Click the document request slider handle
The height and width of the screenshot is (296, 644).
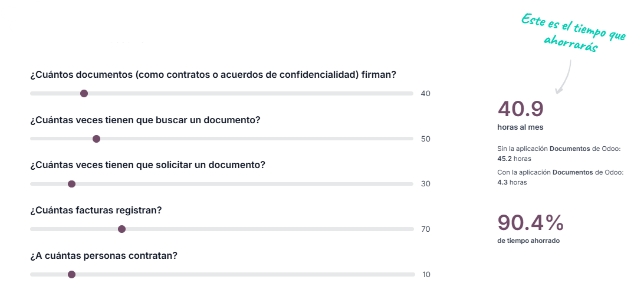click(x=72, y=184)
